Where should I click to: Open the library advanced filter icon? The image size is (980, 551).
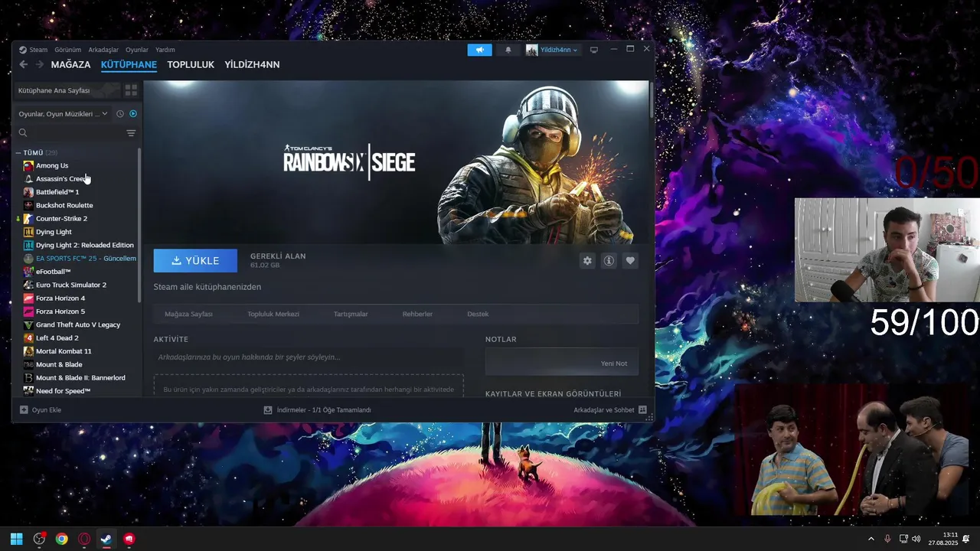[x=131, y=133]
